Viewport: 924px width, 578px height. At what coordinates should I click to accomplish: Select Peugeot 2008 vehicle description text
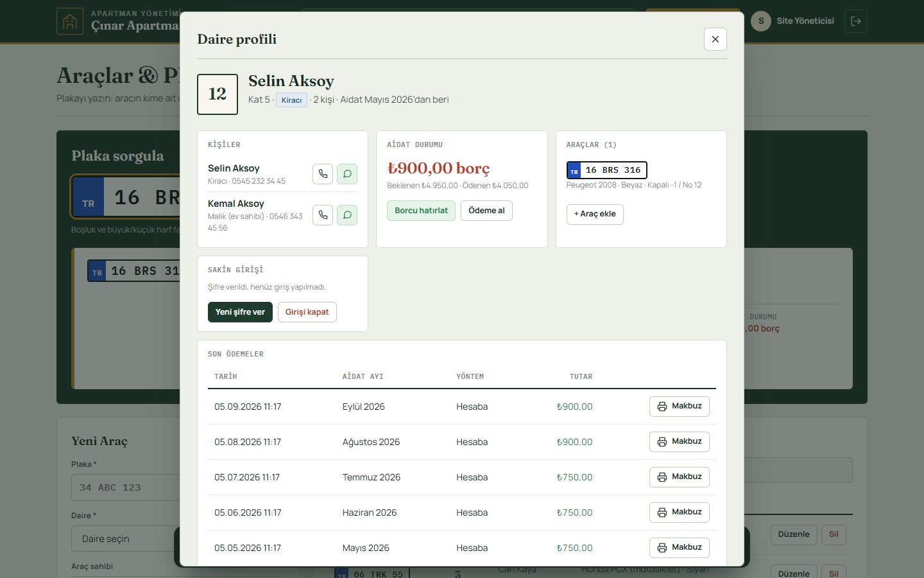[634, 185]
